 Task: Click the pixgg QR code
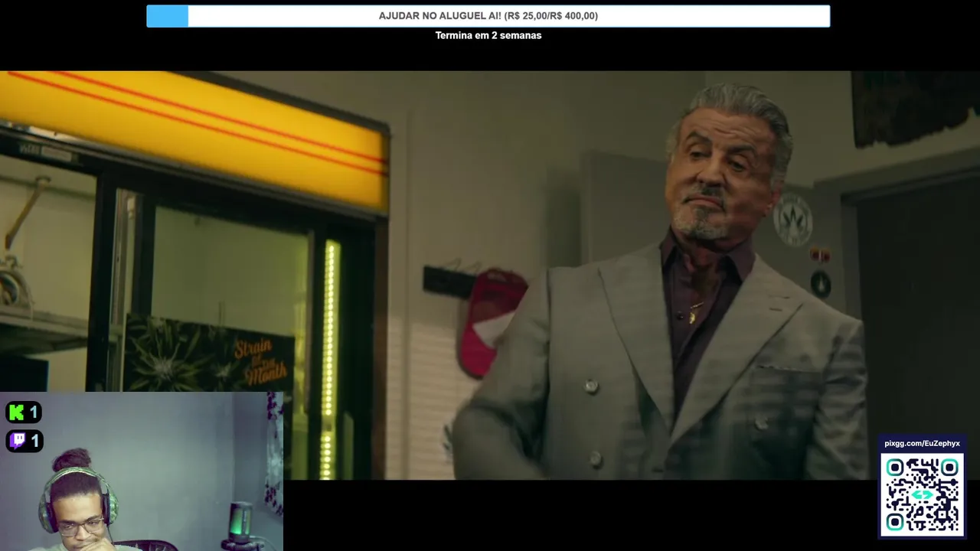(x=922, y=494)
